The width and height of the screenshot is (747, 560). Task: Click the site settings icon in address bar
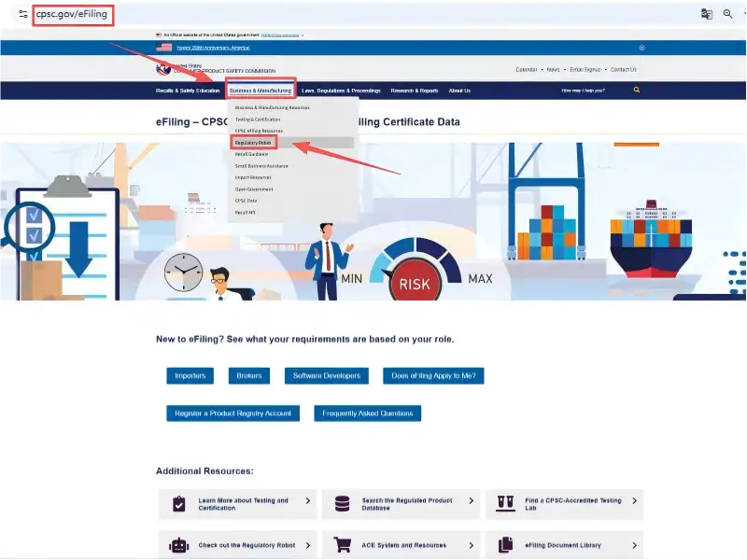(22, 14)
